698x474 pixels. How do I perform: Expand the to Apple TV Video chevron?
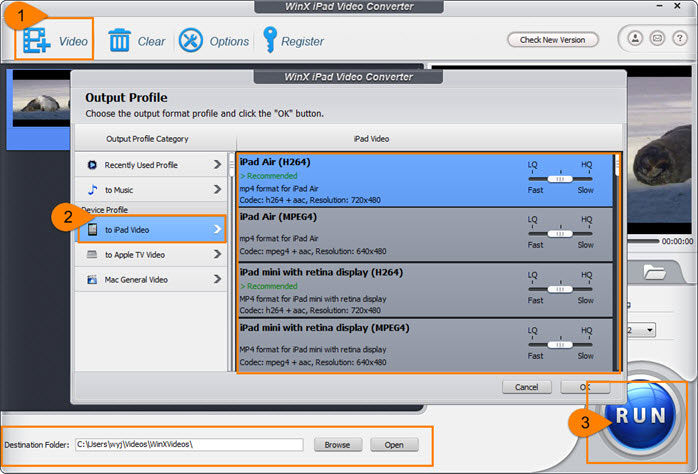point(217,254)
